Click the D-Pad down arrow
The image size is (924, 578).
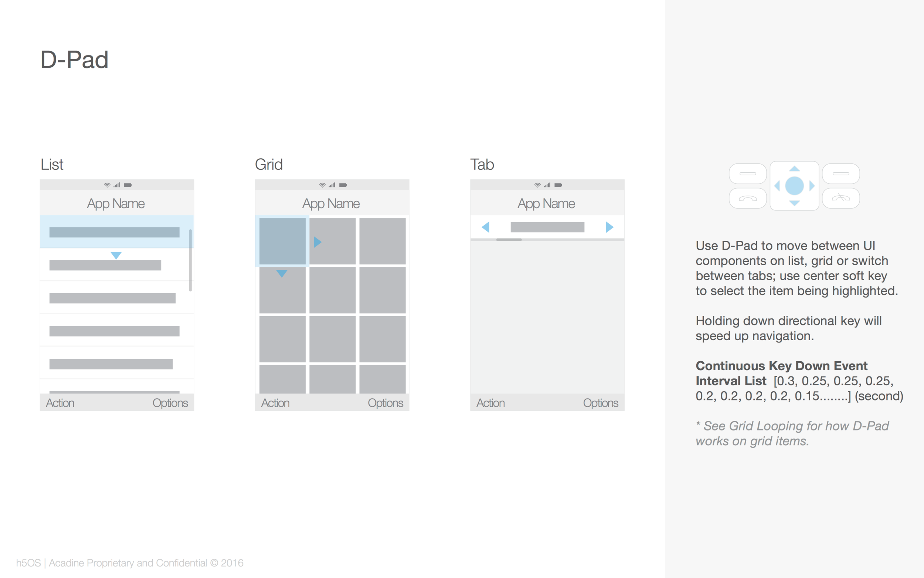pos(794,203)
